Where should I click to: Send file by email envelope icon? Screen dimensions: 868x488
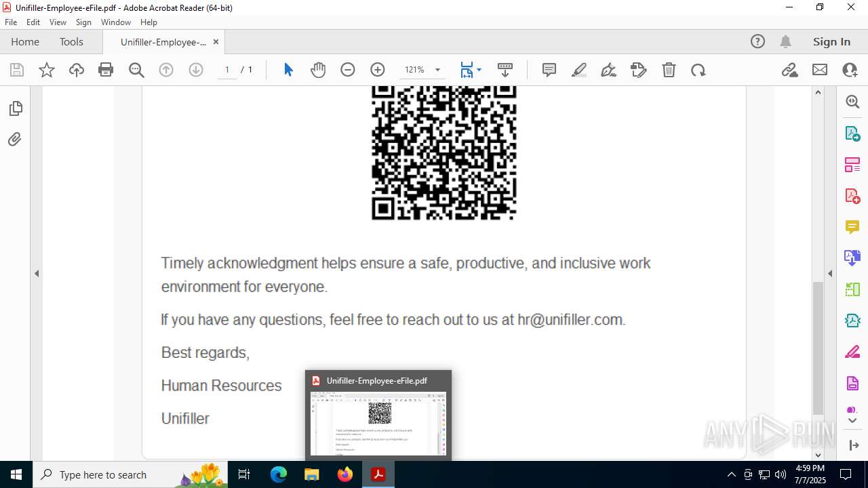pos(820,70)
